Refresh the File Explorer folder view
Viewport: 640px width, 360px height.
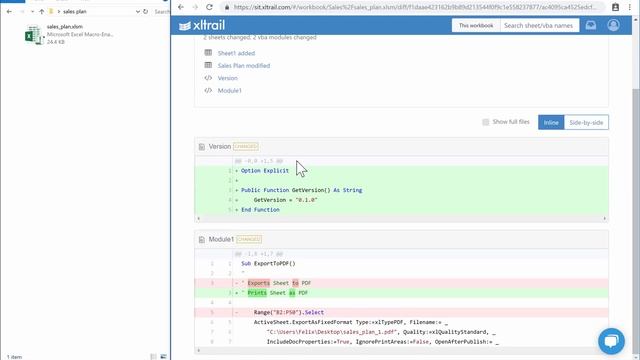[x=146, y=11]
